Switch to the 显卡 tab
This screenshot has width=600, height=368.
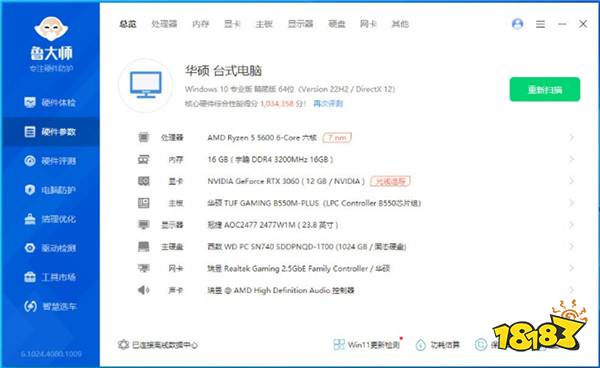(232, 24)
